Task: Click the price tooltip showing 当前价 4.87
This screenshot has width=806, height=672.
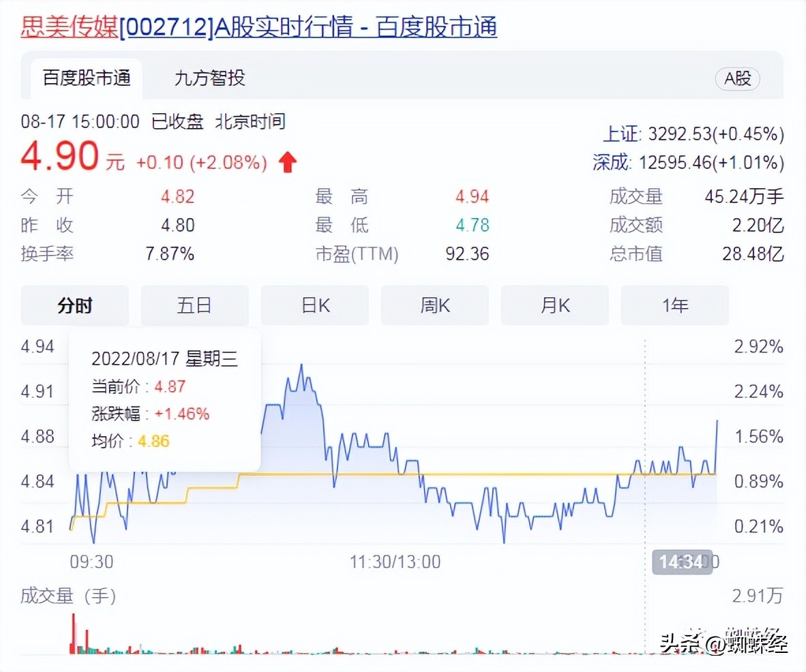Action: point(164,402)
